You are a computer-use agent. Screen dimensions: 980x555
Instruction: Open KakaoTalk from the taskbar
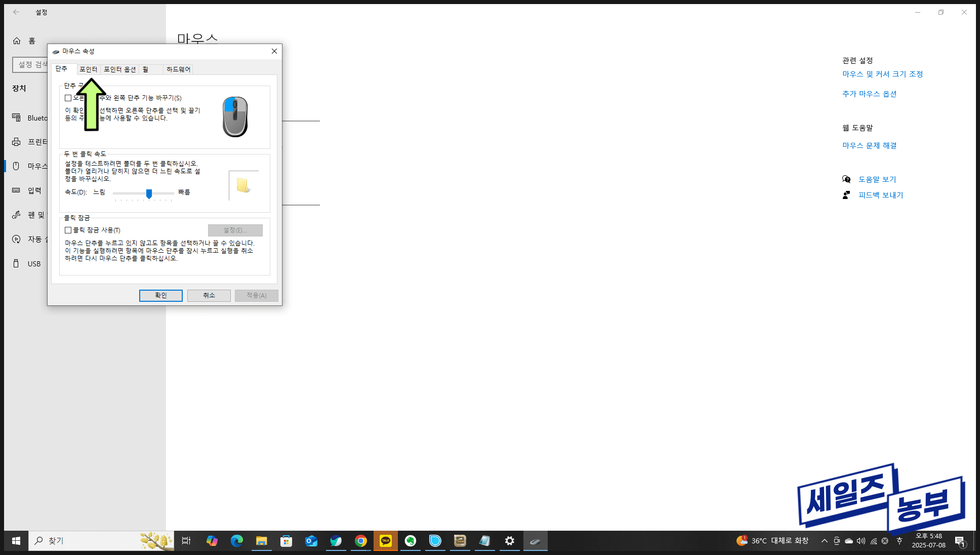click(x=386, y=541)
